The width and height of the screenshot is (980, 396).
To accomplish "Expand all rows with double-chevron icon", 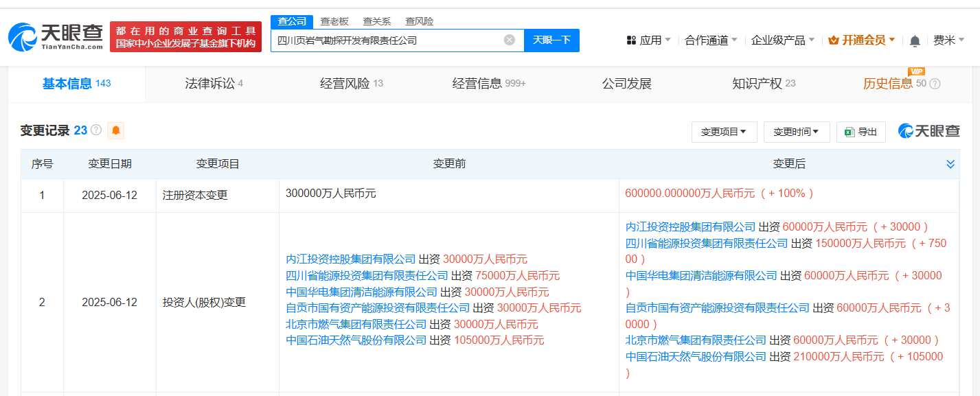I will coord(950,164).
